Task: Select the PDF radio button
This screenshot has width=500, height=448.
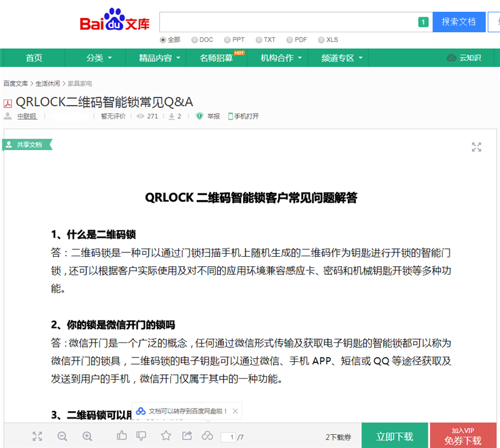Action: click(x=289, y=40)
